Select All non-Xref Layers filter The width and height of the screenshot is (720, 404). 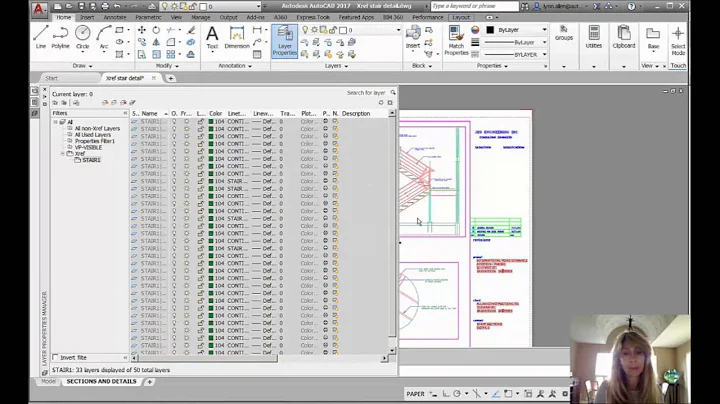(x=97, y=129)
